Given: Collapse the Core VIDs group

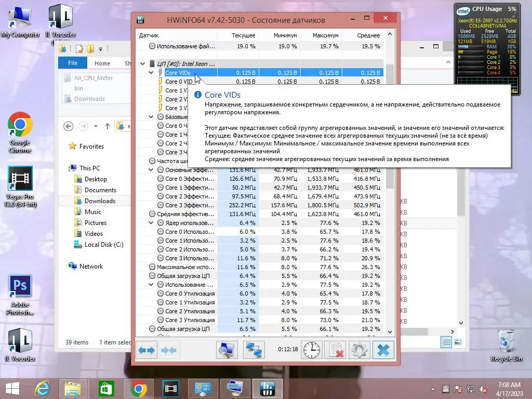Looking at the screenshot, I should (151, 73).
